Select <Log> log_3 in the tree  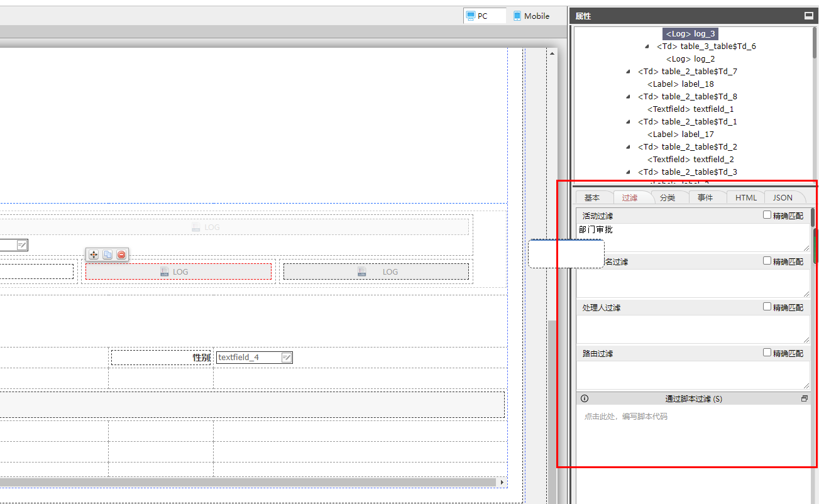pos(690,34)
